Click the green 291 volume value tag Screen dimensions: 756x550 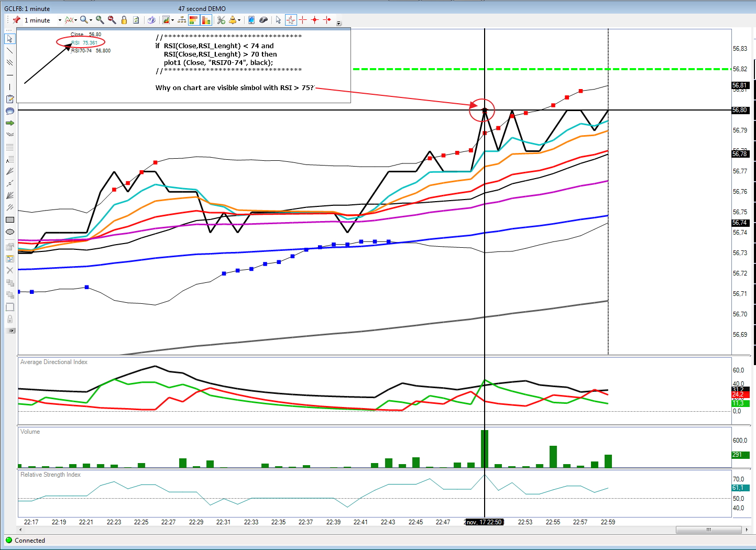740,454
